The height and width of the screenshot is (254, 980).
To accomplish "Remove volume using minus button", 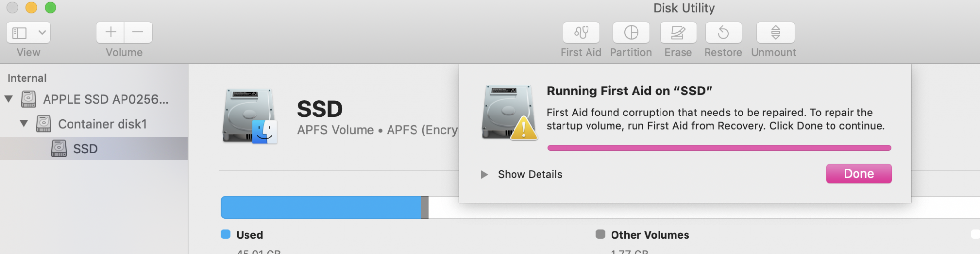I will 138,32.
